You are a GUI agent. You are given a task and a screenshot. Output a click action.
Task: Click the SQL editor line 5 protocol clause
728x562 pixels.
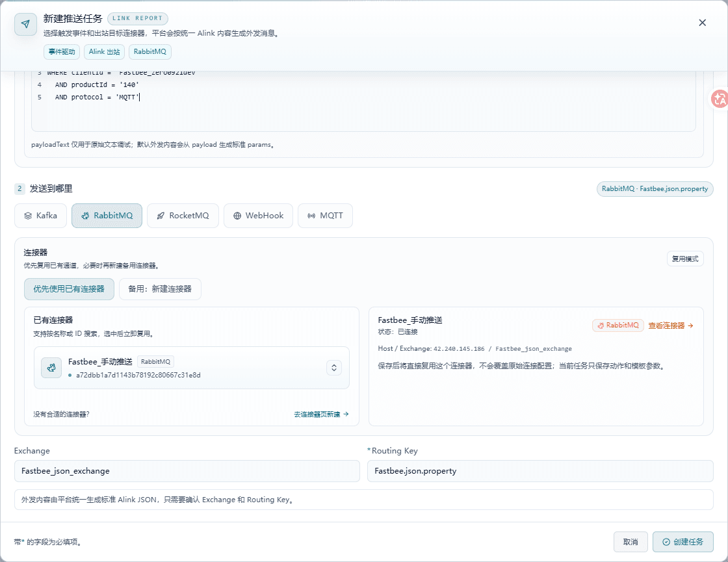tap(97, 97)
